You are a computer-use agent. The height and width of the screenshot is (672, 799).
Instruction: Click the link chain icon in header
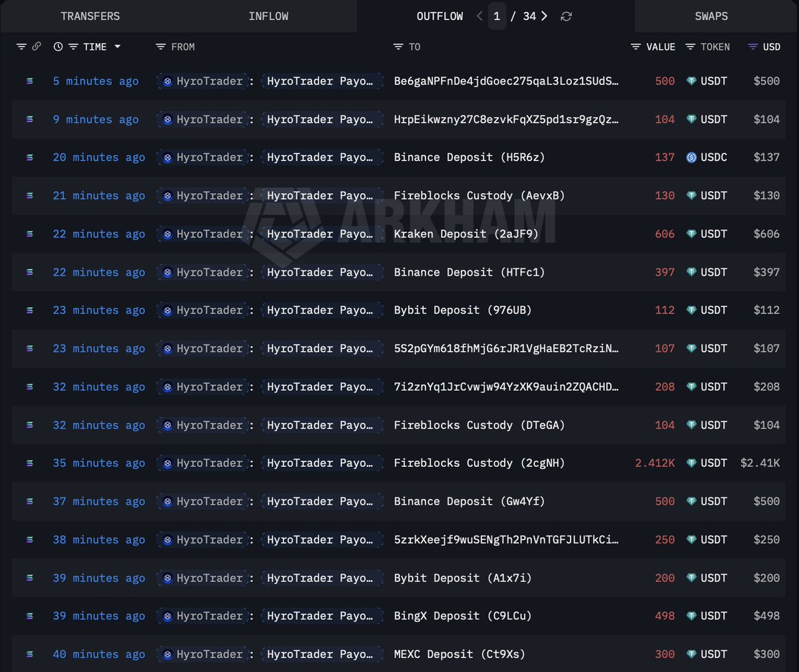[37, 47]
